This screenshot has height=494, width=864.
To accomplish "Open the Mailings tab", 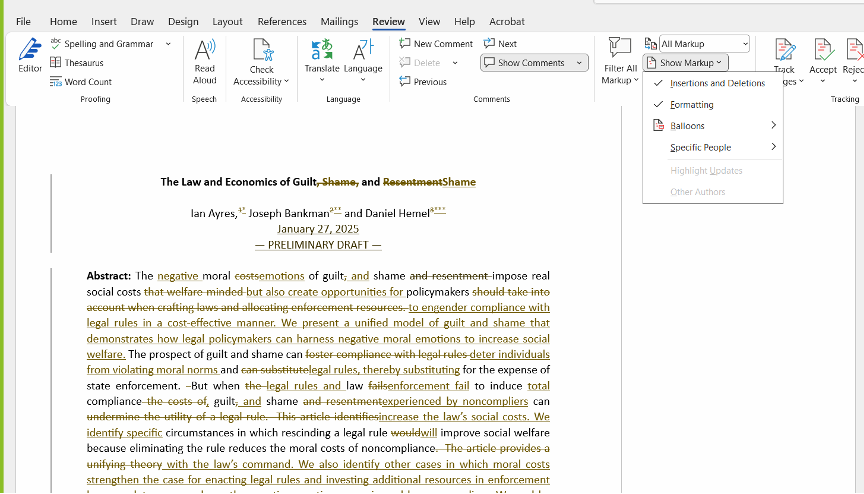I will pyautogui.click(x=339, y=21).
